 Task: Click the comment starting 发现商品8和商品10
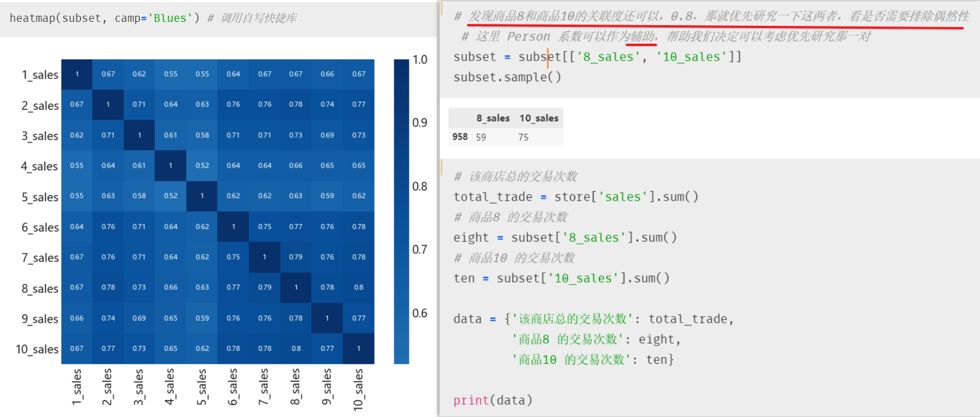tap(712, 16)
